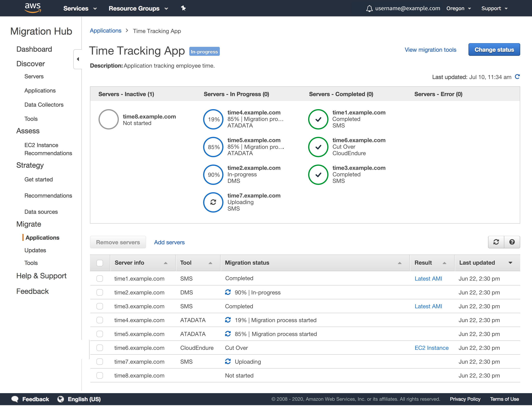The width and height of the screenshot is (532, 406).
Task: Click the sync icon in time2 row
Action: tap(228, 292)
